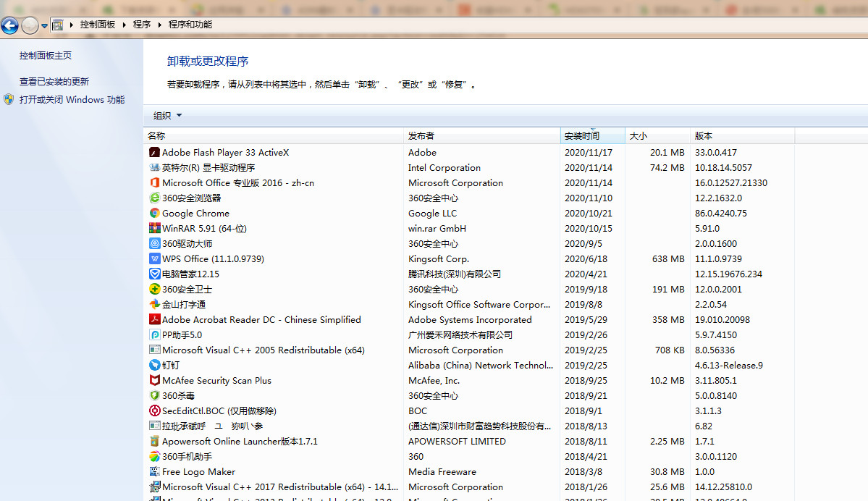The height and width of the screenshot is (501, 868).
Task: Click the WinRAR 5.91 program icon
Action: [x=153, y=228]
